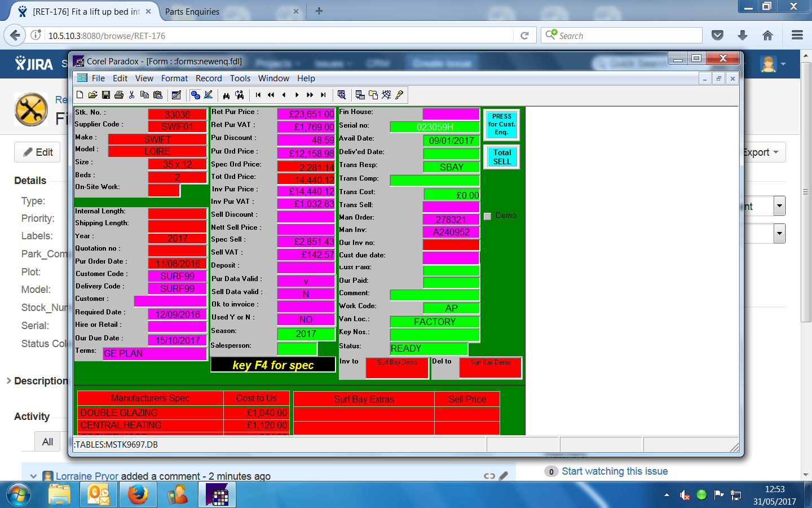Click the volume icon in system tray
Image resolution: width=812 pixels, height=508 pixels.
(684, 495)
